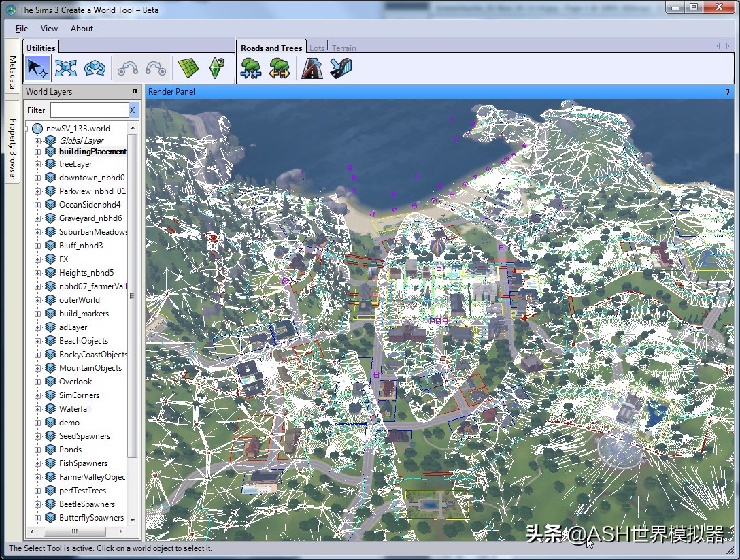740x560 pixels.
Task: Pin the World Layers panel
Action: point(135,92)
